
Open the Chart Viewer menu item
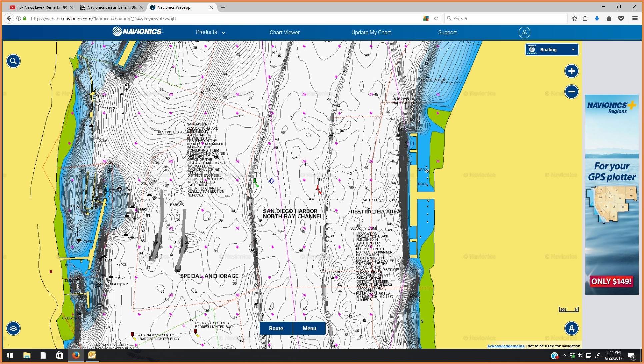(x=284, y=32)
